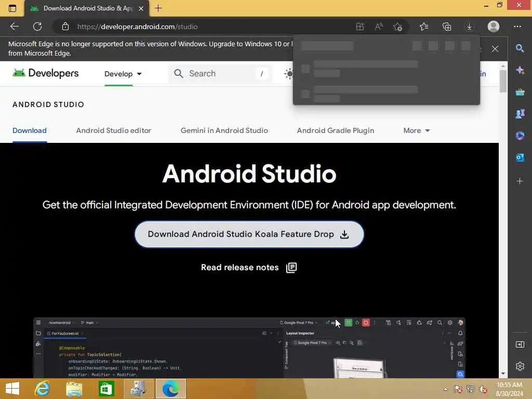Viewport: 532px width, 399px height.
Task: Select the Android Studio editor tab
Action: point(114,130)
